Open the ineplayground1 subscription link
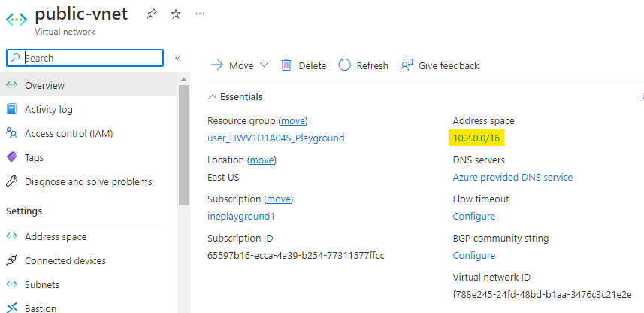 [x=241, y=216]
